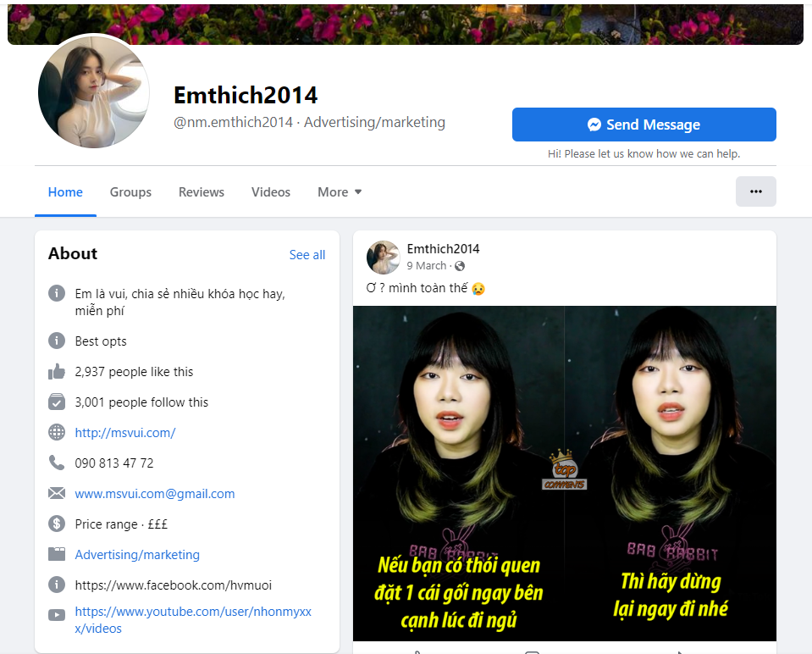Click See all in the About section
Screen dimensions: 812x654
(x=307, y=255)
